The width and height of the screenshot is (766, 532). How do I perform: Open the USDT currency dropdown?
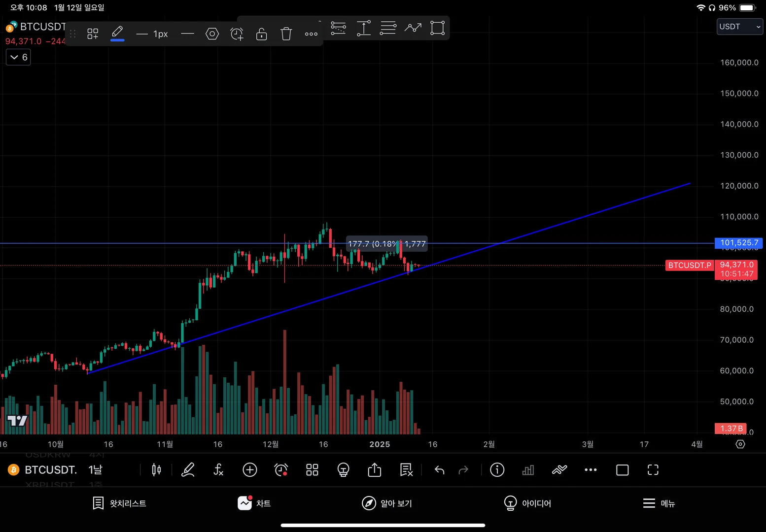[x=740, y=27]
